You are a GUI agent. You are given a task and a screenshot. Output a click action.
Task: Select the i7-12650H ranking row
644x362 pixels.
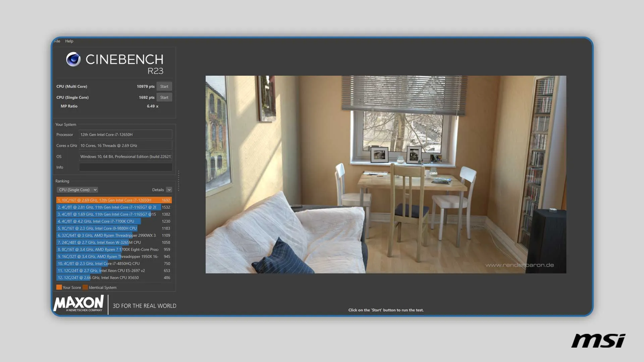(x=114, y=200)
